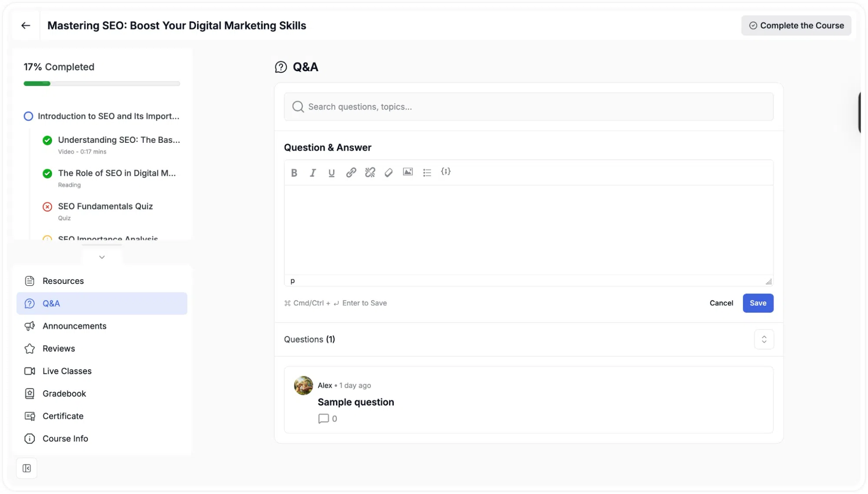
Task: Create a bulleted list in the editor
Action: (x=427, y=172)
